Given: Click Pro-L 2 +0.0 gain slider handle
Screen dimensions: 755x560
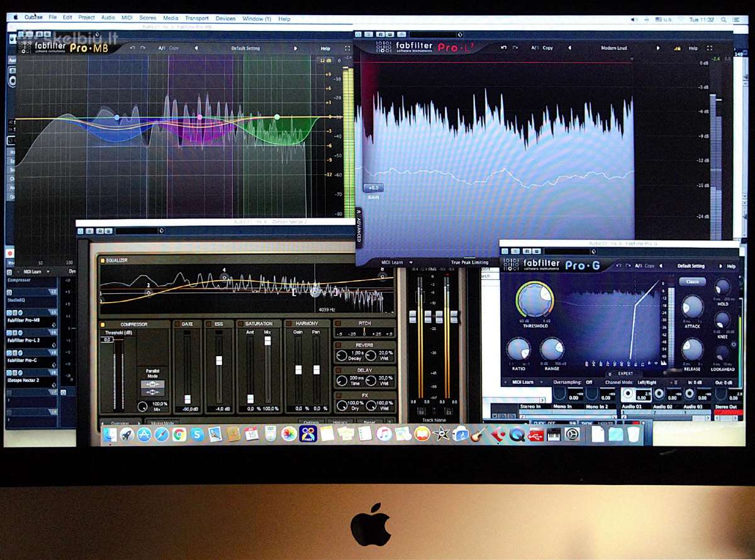Looking at the screenshot, I should click(x=373, y=188).
